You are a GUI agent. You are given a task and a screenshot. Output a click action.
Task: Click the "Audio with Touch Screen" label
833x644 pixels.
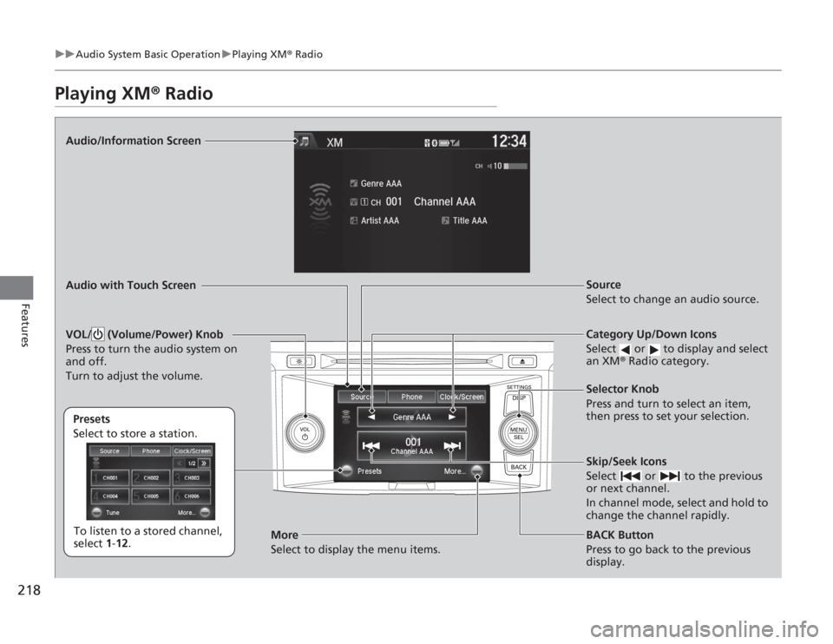point(131,286)
